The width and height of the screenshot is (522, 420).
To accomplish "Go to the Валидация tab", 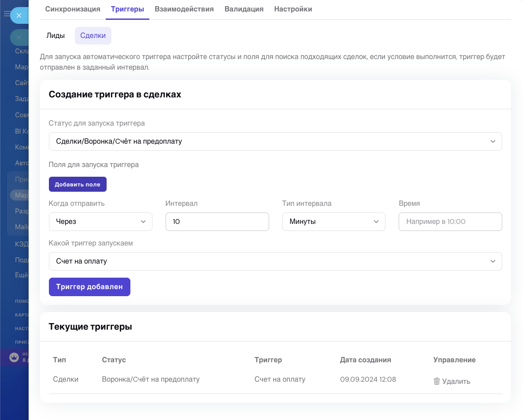I will [x=244, y=9].
